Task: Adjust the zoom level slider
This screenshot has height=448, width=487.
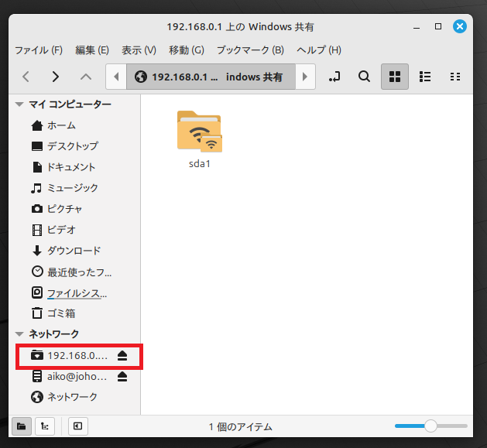Action: (x=430, y=426)
